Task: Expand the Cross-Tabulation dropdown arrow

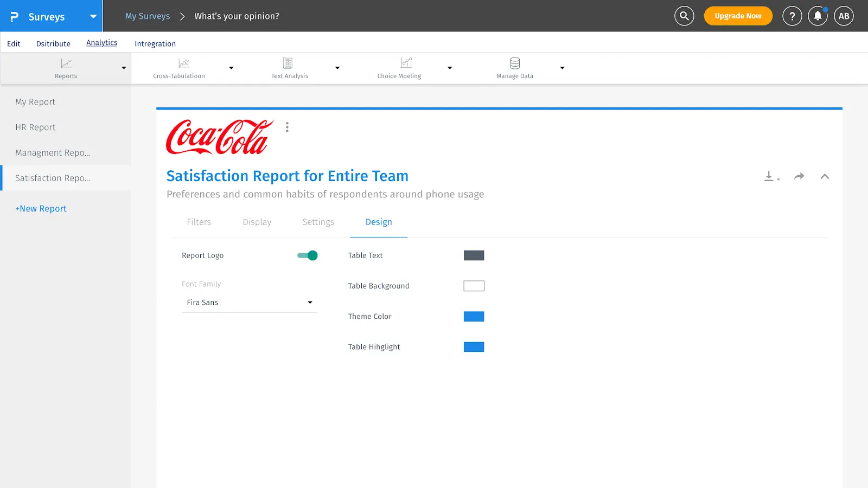Action: 231,68
